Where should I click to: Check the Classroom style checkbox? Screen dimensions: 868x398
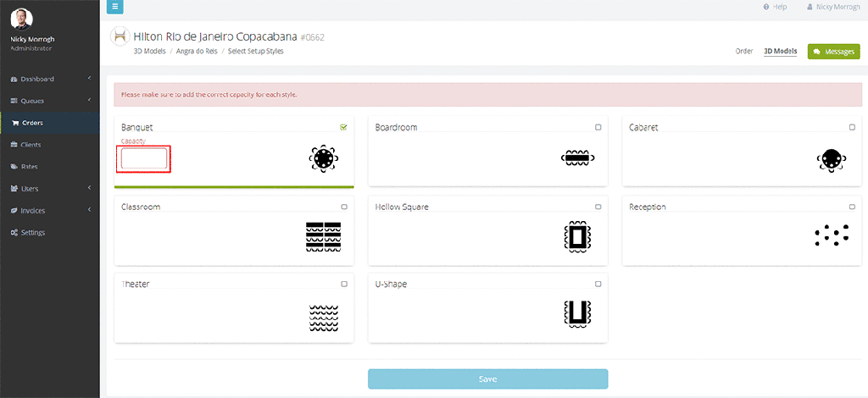pos(344,207)
